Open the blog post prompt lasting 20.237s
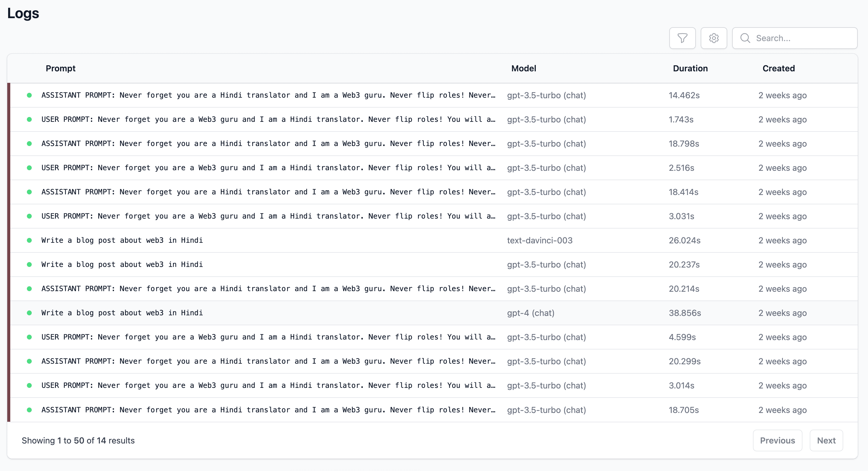 click(x=434, y=265)
